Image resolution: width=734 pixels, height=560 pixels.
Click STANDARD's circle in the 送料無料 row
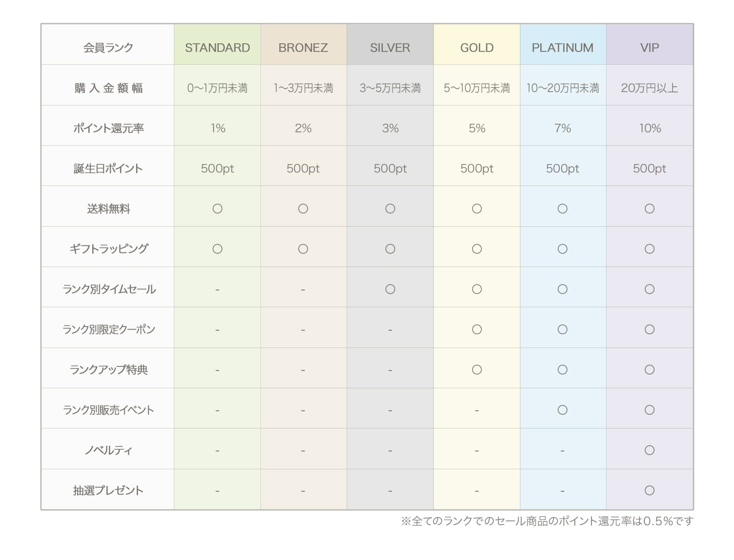point(217,208)
